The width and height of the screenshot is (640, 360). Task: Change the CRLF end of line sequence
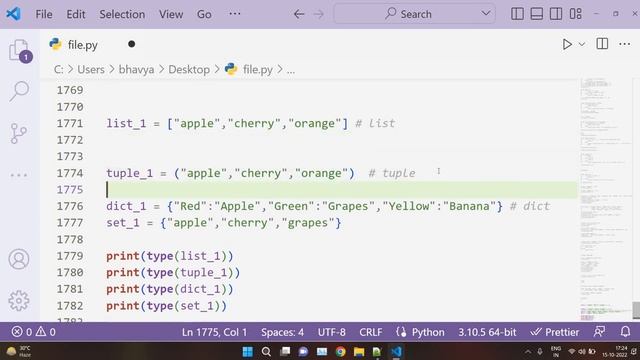(x=371, y=332)
